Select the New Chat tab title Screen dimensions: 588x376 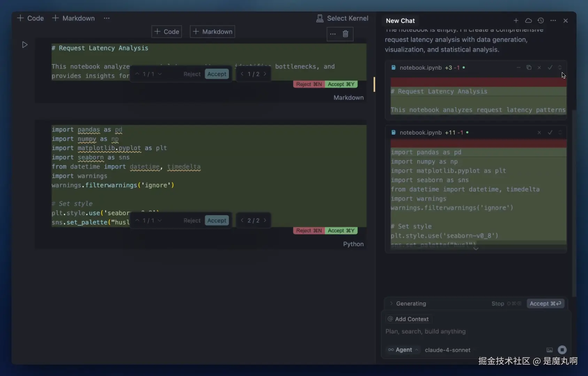tap(400, 21)
